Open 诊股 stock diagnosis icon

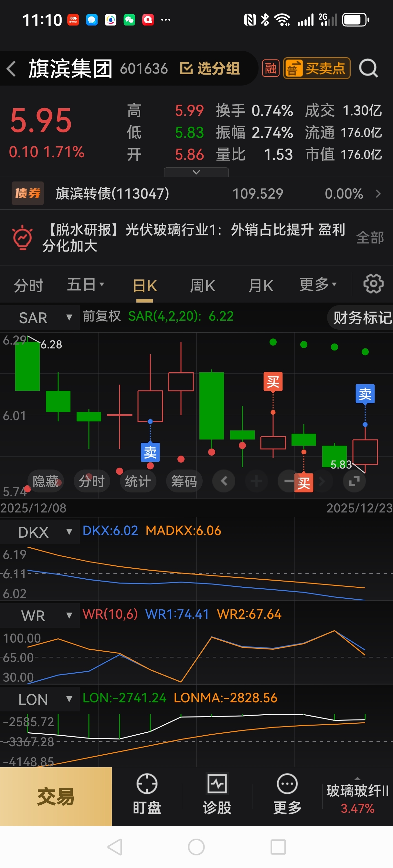click(217, 793)
